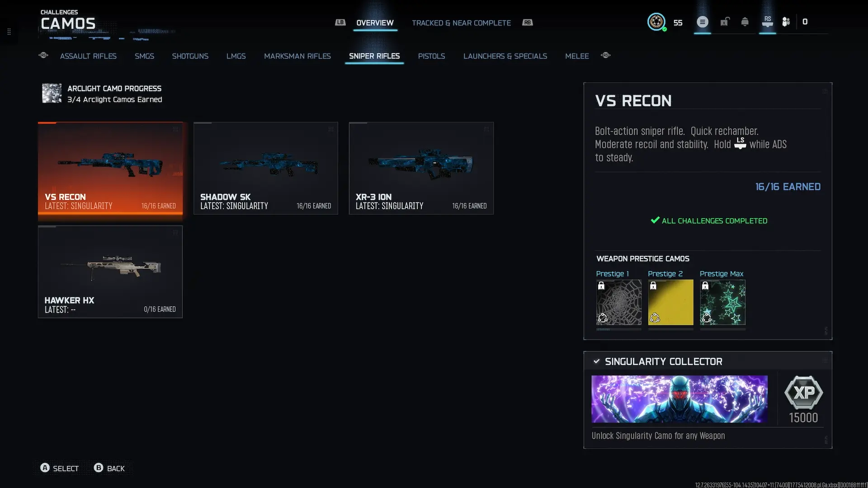This screenshot has height=488, width=868.
Task: Open the player rank emblem profile
Action: coord(656,22)
